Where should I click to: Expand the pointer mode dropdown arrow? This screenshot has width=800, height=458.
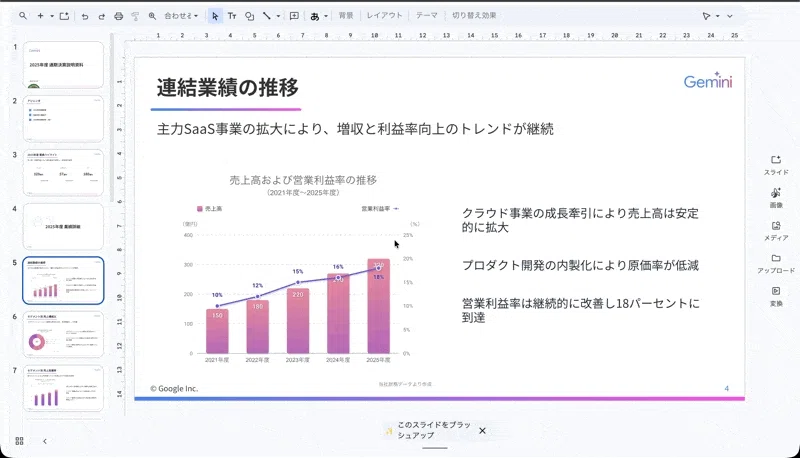coord(717,16)
